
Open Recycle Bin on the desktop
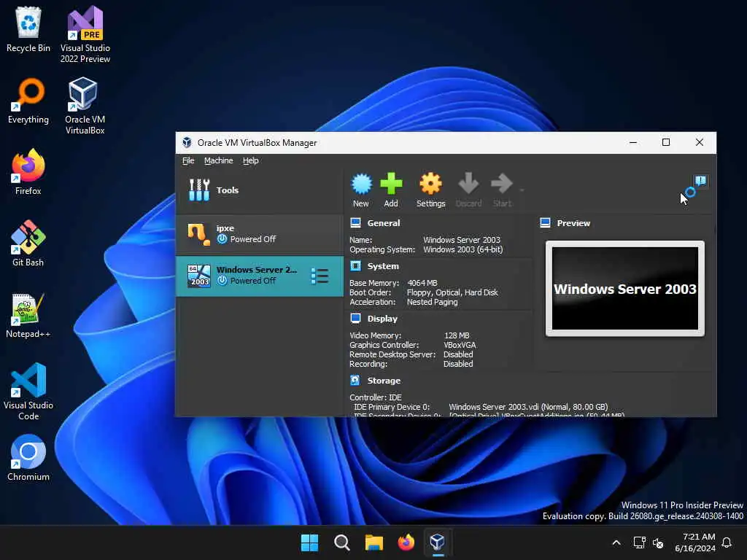pyautogui.click(x=28, y=29)
